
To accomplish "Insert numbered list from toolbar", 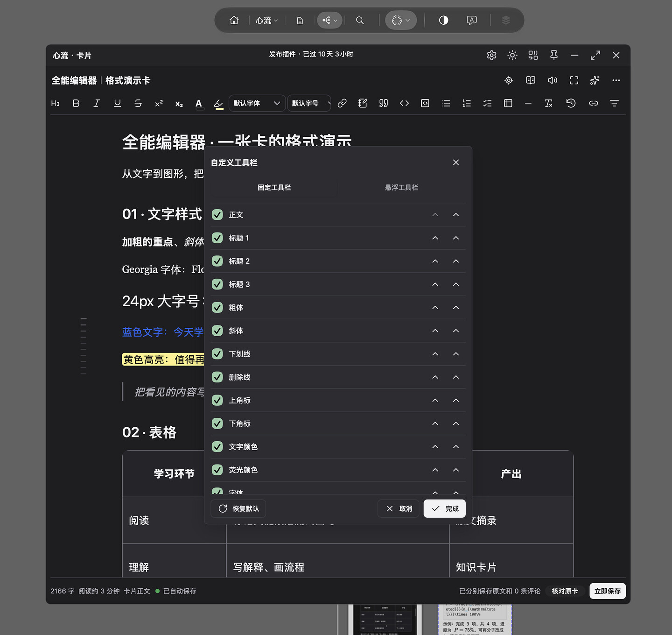I will click(467, 103).
